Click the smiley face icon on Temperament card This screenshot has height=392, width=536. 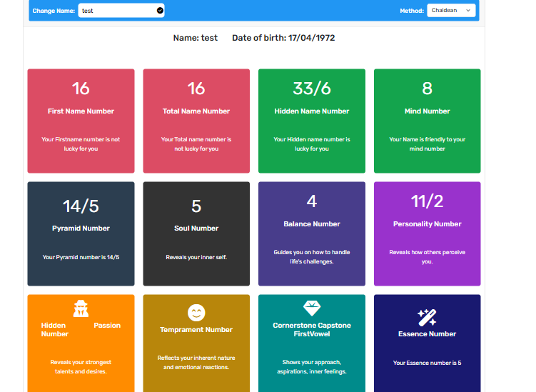pos(196,313)
